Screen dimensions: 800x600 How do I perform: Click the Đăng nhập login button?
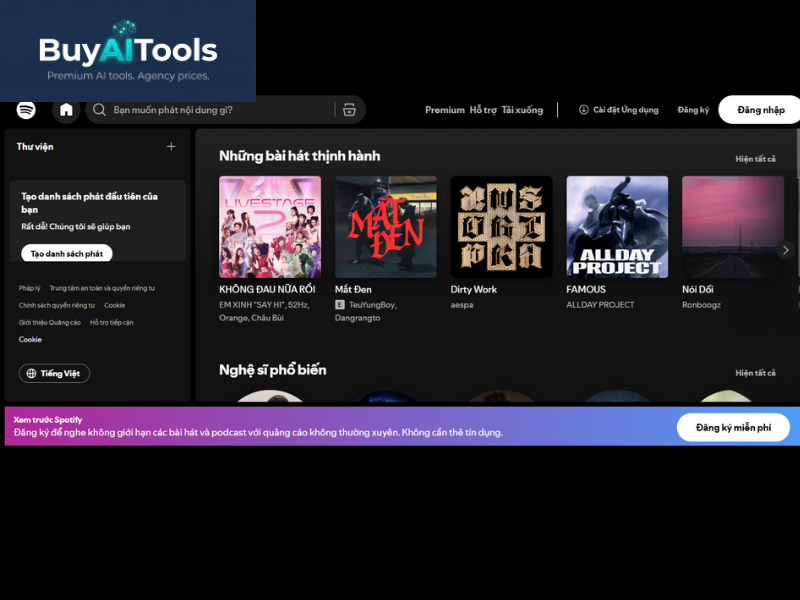760,110
